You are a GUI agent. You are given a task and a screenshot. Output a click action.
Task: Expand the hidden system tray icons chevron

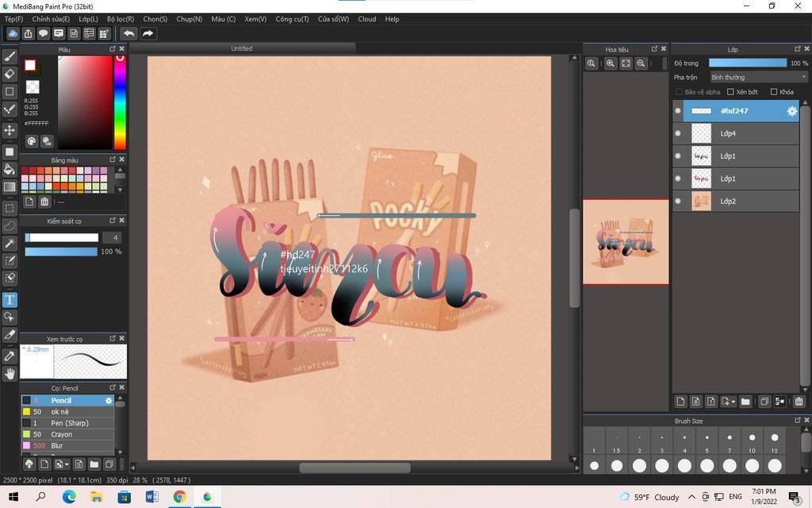click(691, 497)
